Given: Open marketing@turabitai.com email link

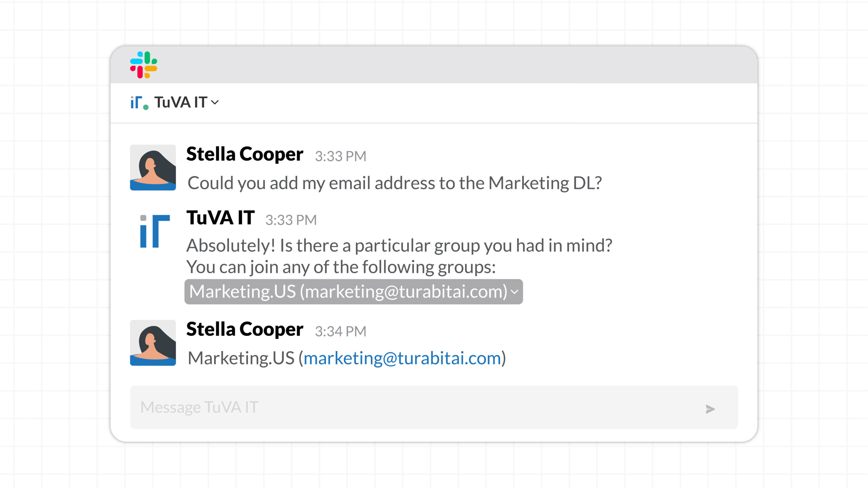Looking at the screenshot, I should (x=402, y=358).
